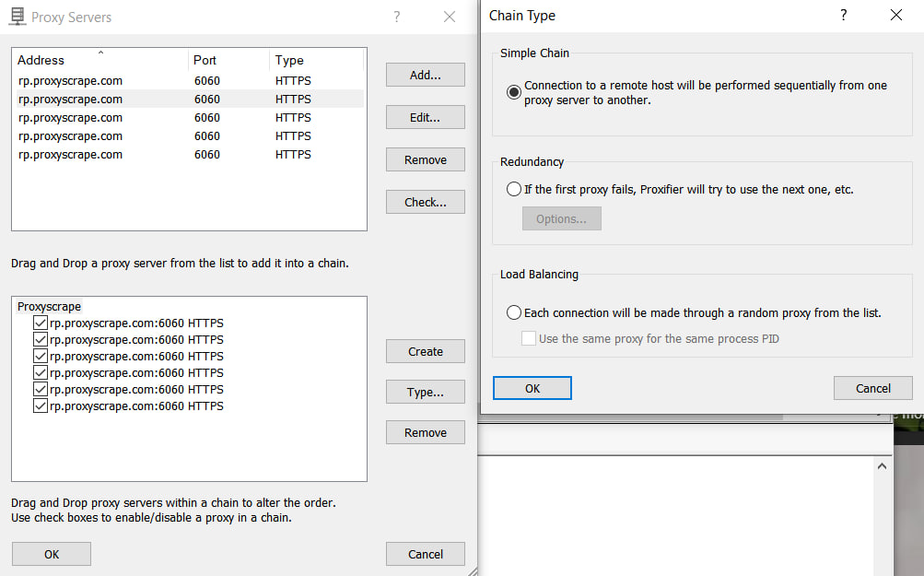Open the Type dialog for the chain
Screen dimensions: 924x576
[425, 392]
